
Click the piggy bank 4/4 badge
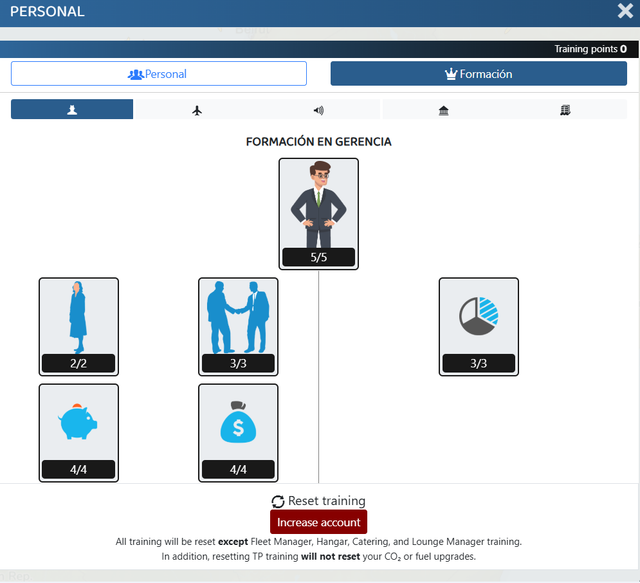coord(78,470)
